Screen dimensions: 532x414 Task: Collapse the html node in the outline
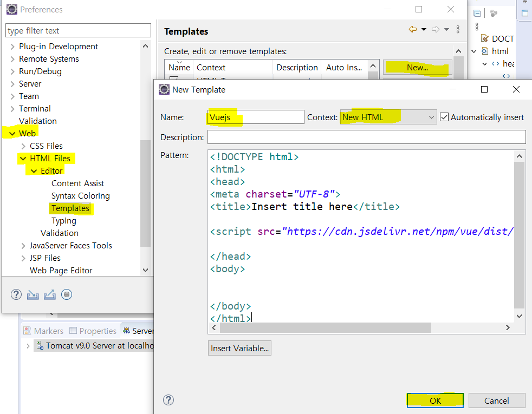pyautogui.click(x=474, y=51)
